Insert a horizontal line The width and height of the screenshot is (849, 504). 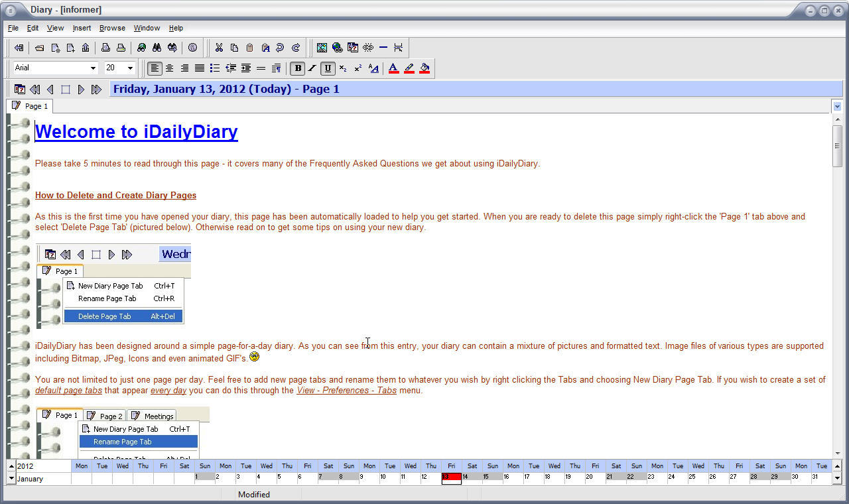[x=383, y=48]
